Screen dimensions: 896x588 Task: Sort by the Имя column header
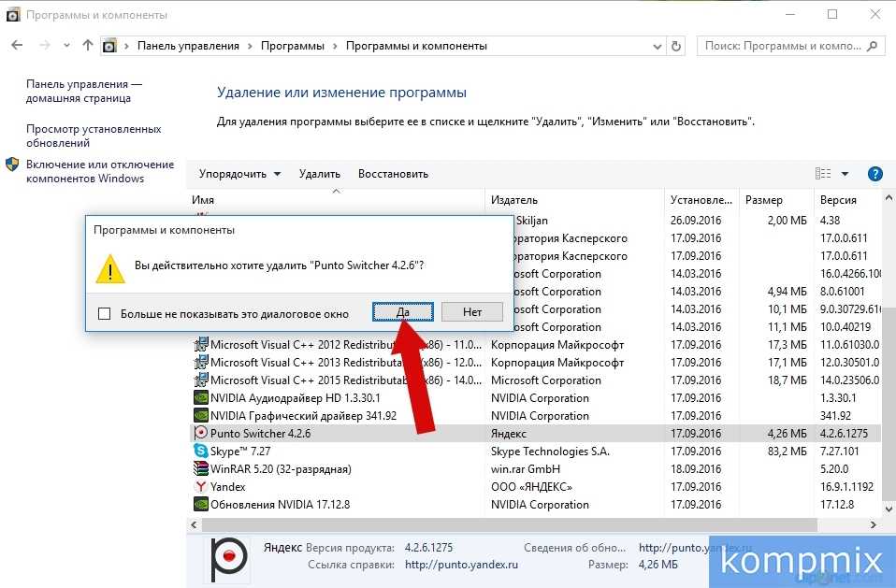(x=203, y=200)
